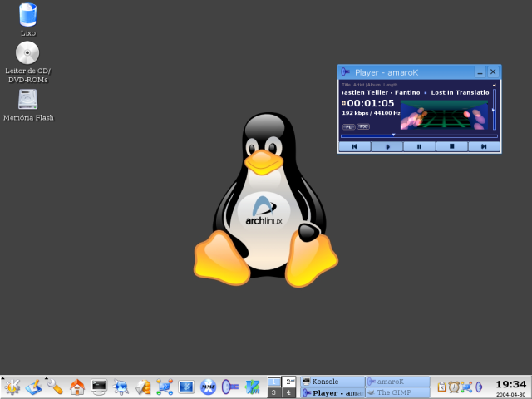Launch the drawing pad and pencil panel icon
532x399 pixels.
click(x=33, y=387)
